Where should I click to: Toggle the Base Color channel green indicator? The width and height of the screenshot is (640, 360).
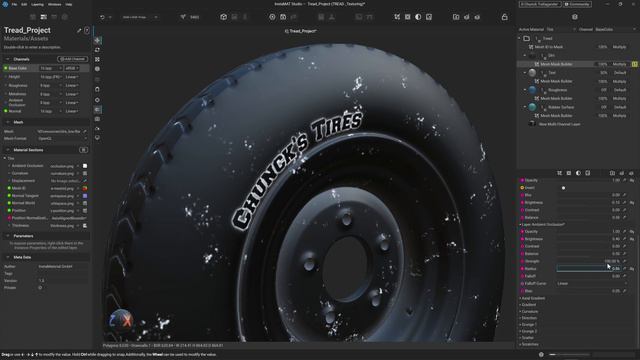pyautogui.click(x=6, y=68)
